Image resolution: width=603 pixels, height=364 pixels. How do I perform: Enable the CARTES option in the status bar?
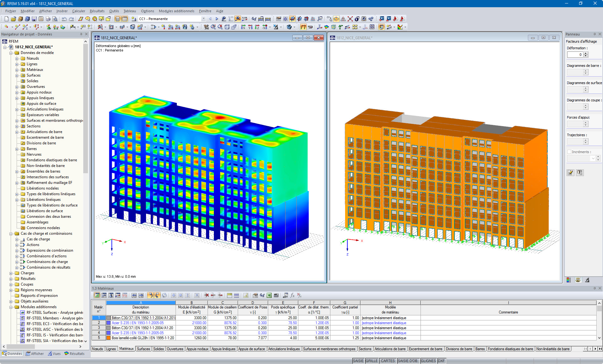[x=388, y=361]
